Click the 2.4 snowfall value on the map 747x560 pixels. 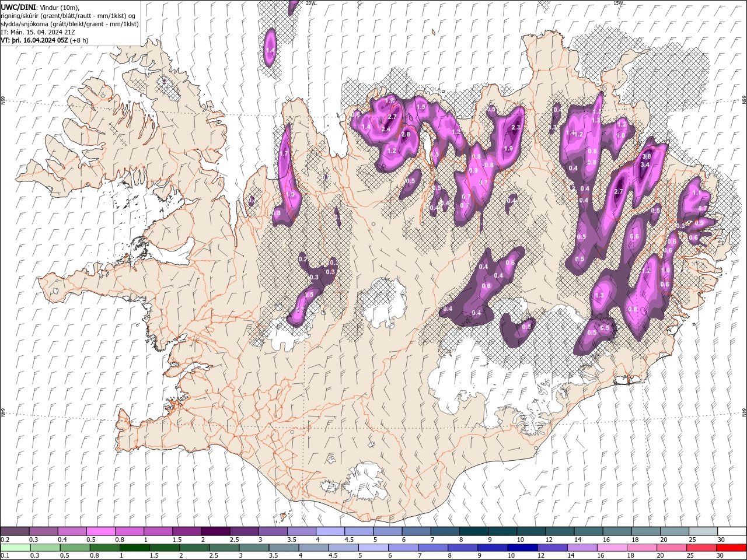pos(385,129)
